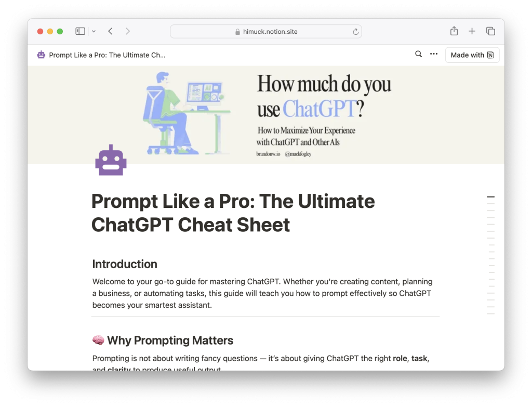Go back with the back arrow

tap(110, 31)
